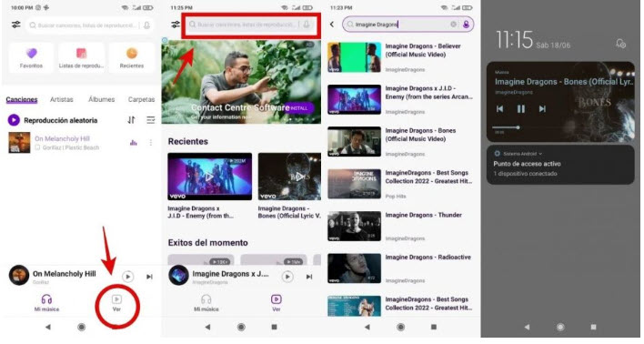Open Radioactive video thumbnail
644x344 pixels.
354,268
